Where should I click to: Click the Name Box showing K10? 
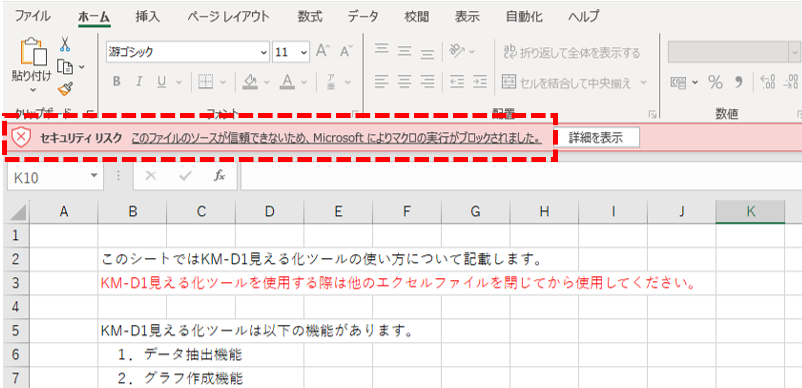(55, 177)
